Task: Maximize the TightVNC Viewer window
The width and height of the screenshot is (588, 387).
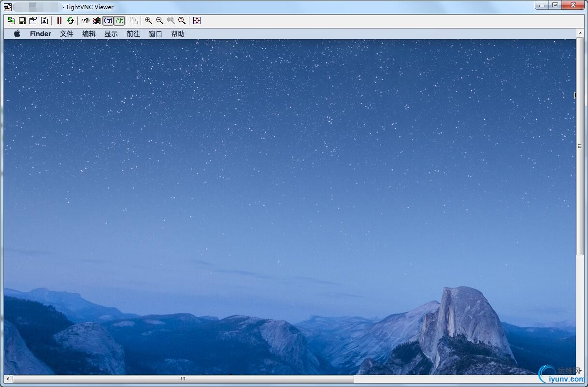Action: click(555, 5)
